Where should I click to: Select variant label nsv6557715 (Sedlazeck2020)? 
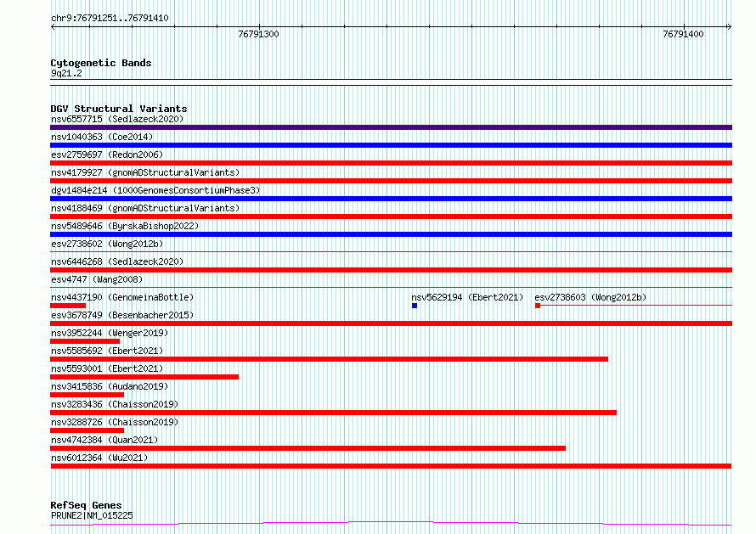coord(117,119)
